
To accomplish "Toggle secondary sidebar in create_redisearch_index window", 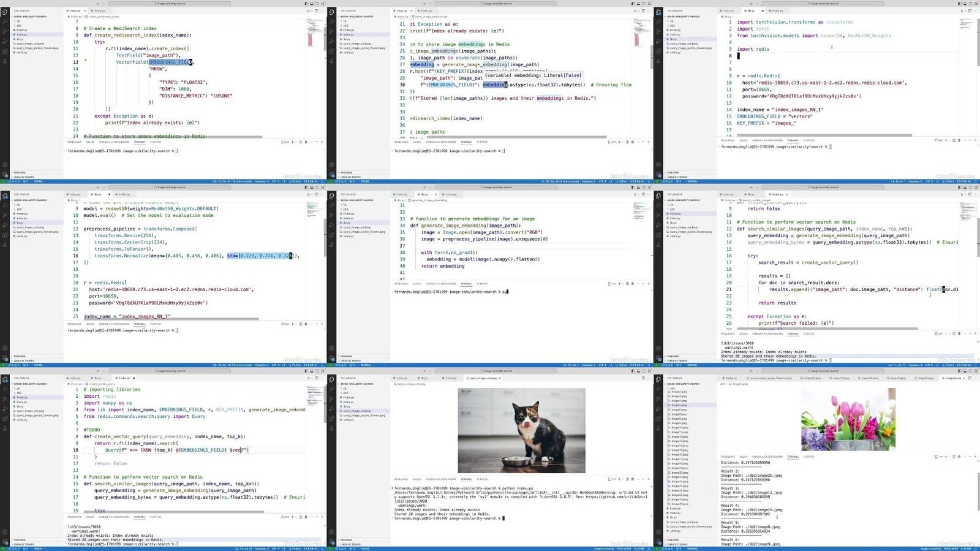I will click(x=317, y=4).
